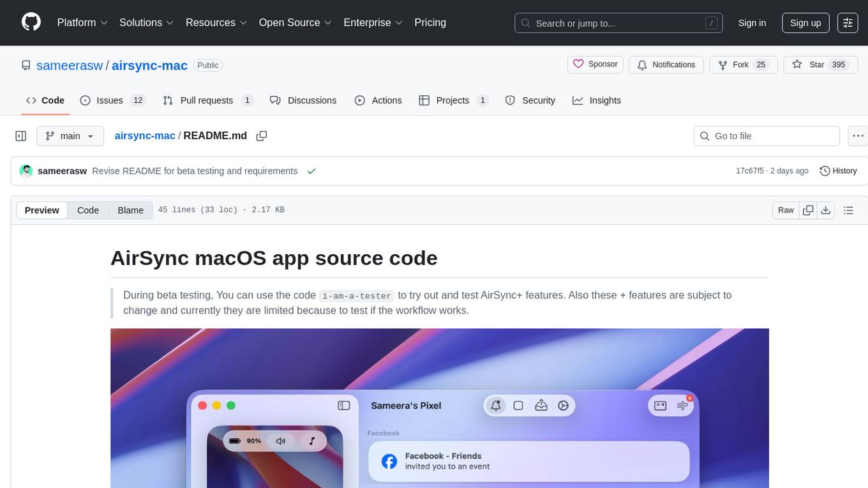Click the Sign up button
This screenshot has width=868, height=488.
pyautogui.click(x=805, y=23)
